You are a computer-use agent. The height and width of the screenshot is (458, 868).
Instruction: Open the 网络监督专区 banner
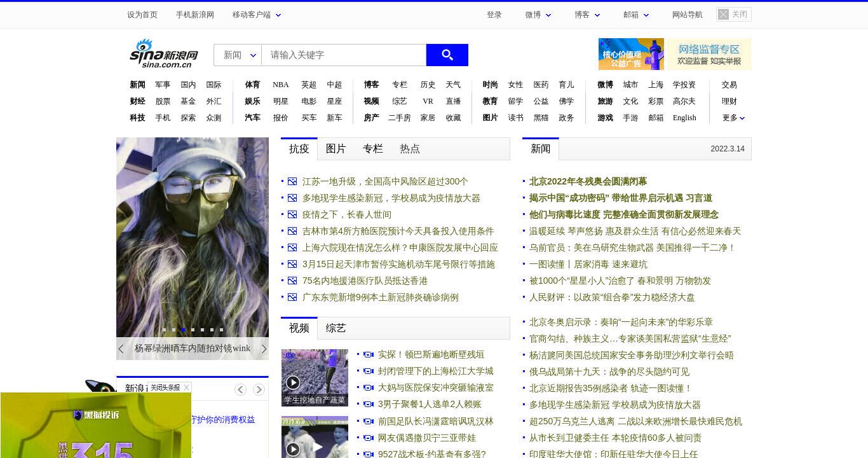709,54
